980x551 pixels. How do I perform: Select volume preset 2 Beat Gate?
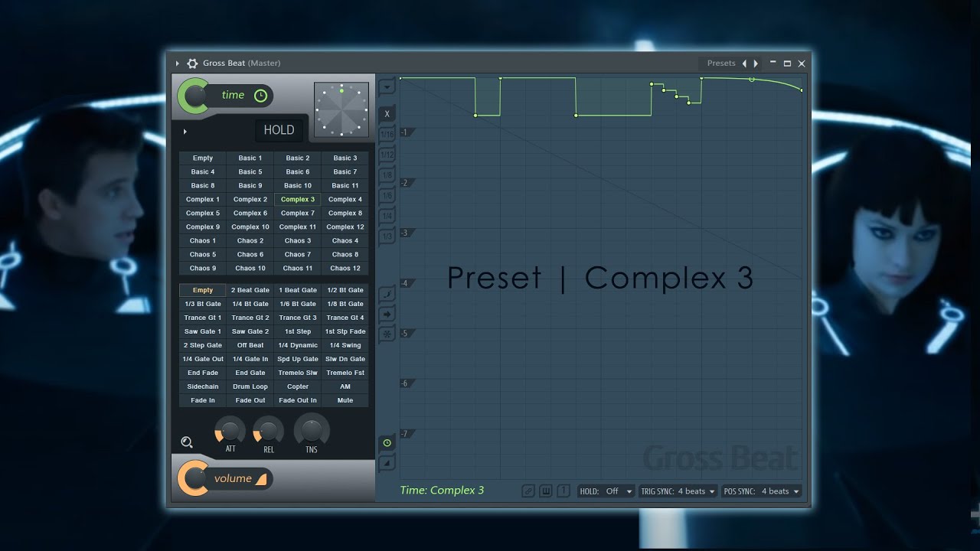[x=250, y=291]
